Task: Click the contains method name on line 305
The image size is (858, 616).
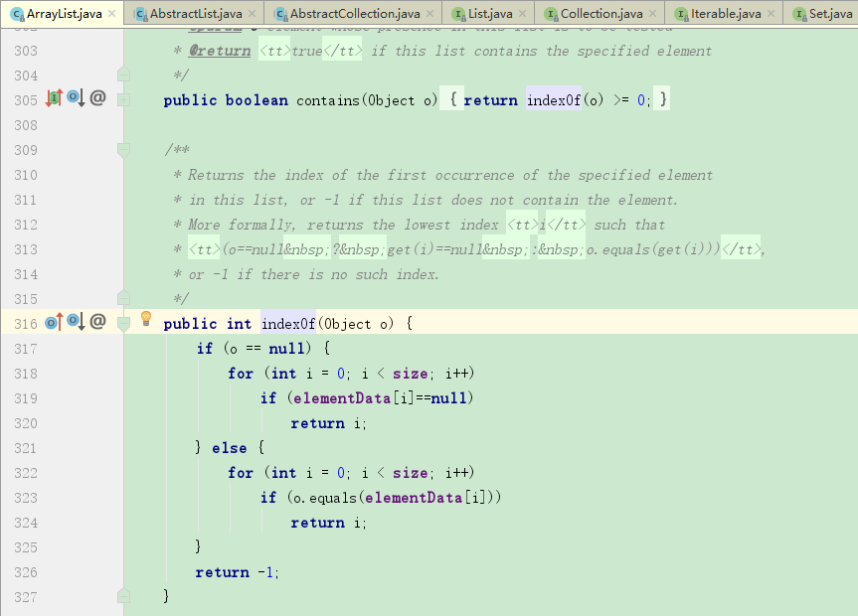Action: tap(328, 100)
